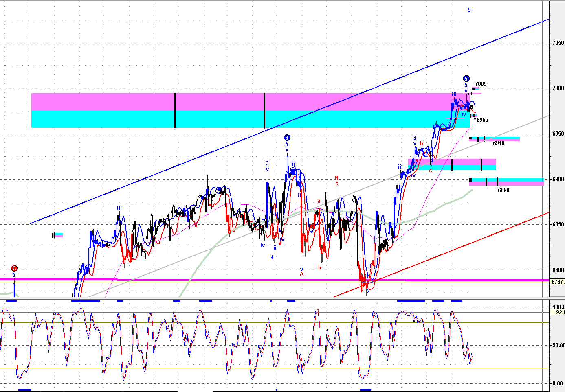Click the small pink-cyan marker at far left
This screenshot has width=565, height=392.
click(57, 235)
